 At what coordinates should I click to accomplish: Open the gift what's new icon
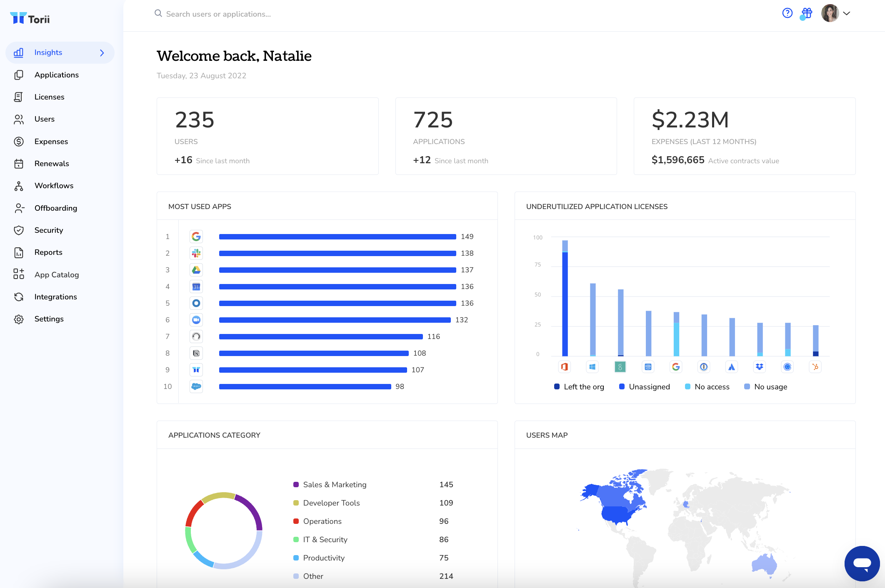click(807, 13)
